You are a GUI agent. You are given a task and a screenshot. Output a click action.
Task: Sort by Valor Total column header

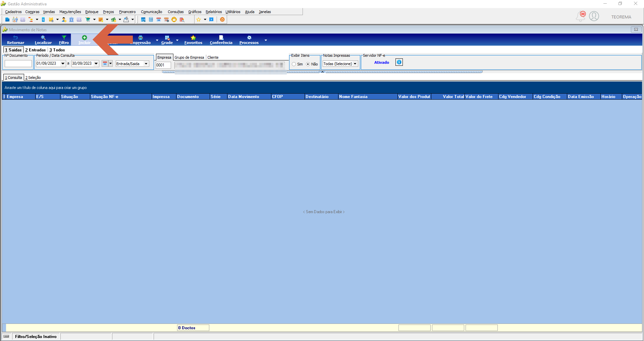[x=448, y=97]
